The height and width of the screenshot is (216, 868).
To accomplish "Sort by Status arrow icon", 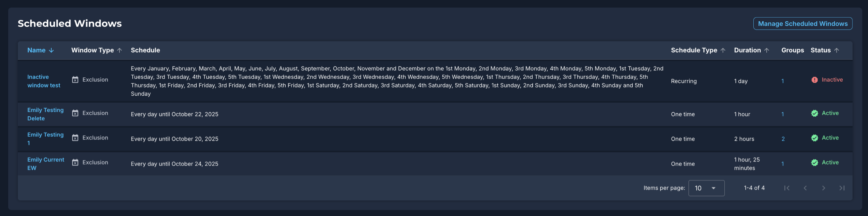I will point(836,50).
